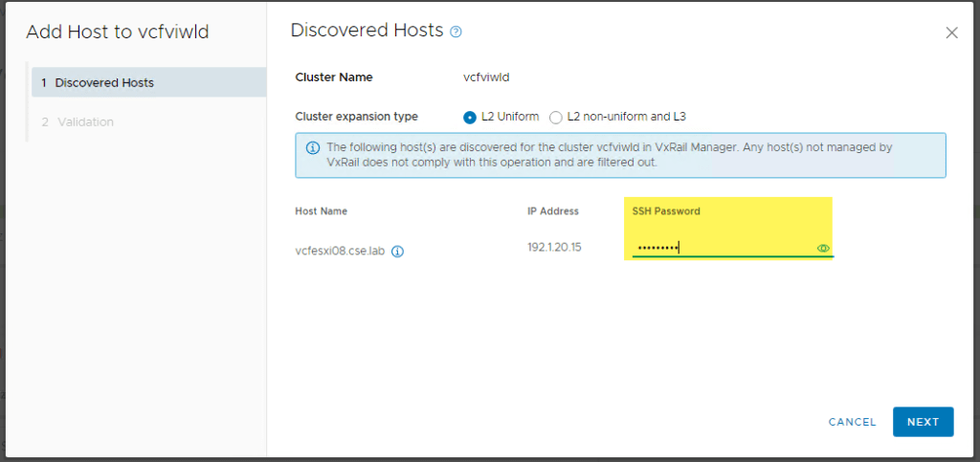The height and width of the screenshot is (462, 980).
Task: Click the SSH Password column header
Action: [x=666, y=211]
